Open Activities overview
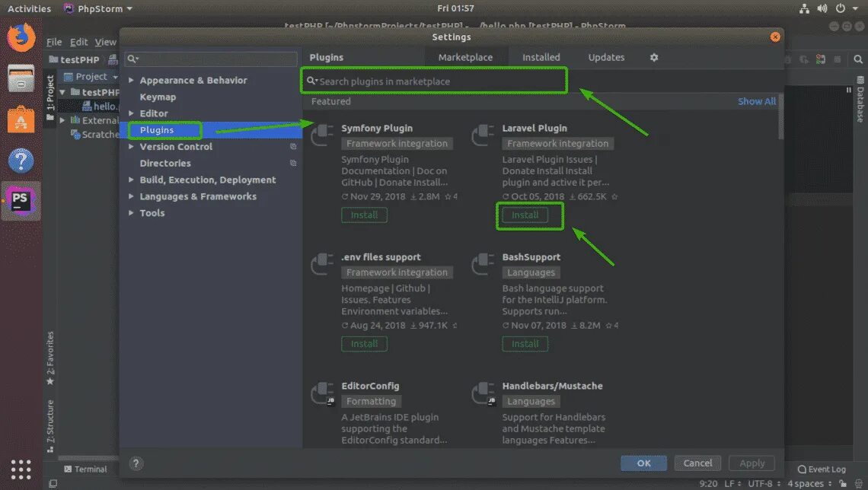 point(29,8)
